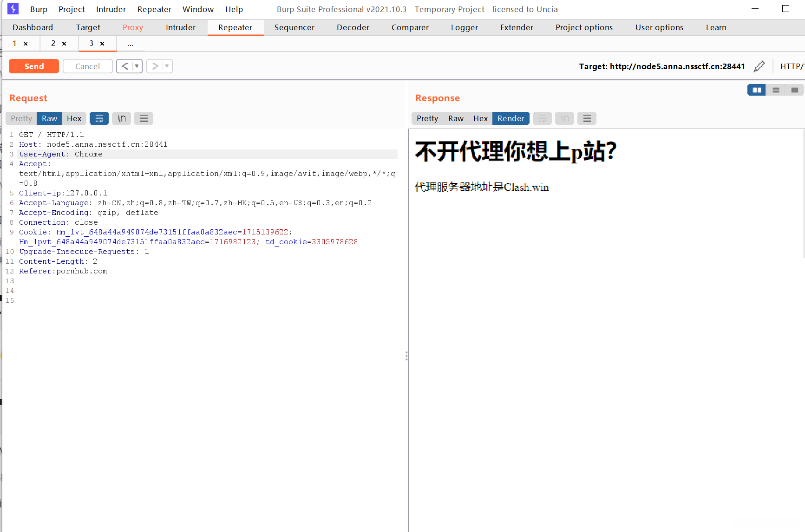Select Pretty view in Request panel
Screen dimensions: 805x532
pos(21,118)
